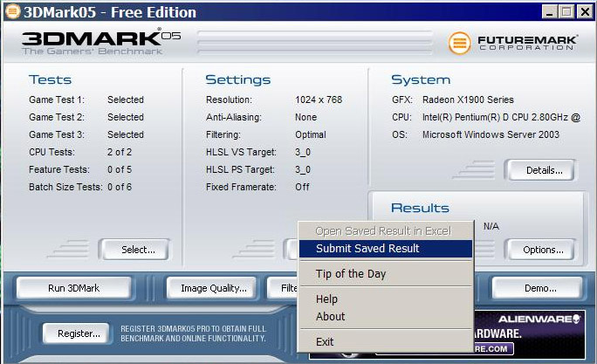Click the Game Test 2 label

point(57,117)
